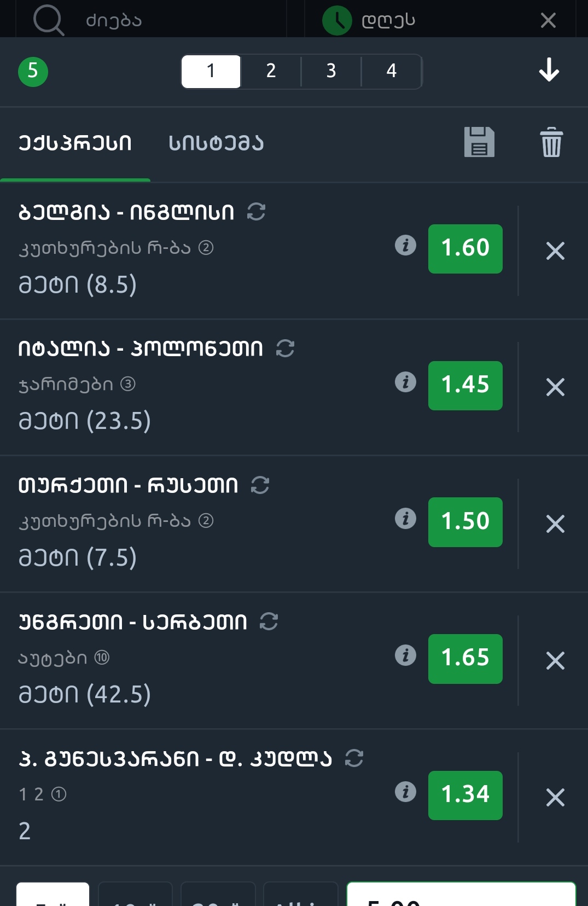Open the ექსპრესი tab
Viewport: 588px width, 906px height.
pyautogui.click(x=75, y=143)
